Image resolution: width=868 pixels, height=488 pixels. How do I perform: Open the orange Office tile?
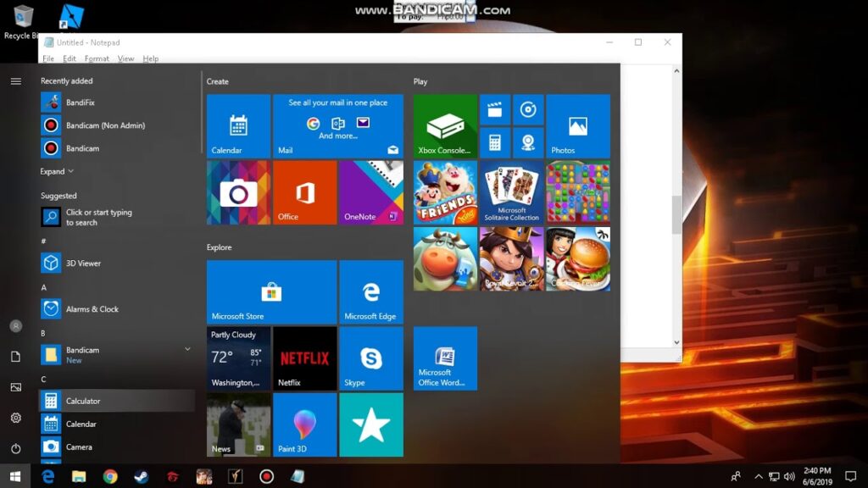(x=305, y=192)
